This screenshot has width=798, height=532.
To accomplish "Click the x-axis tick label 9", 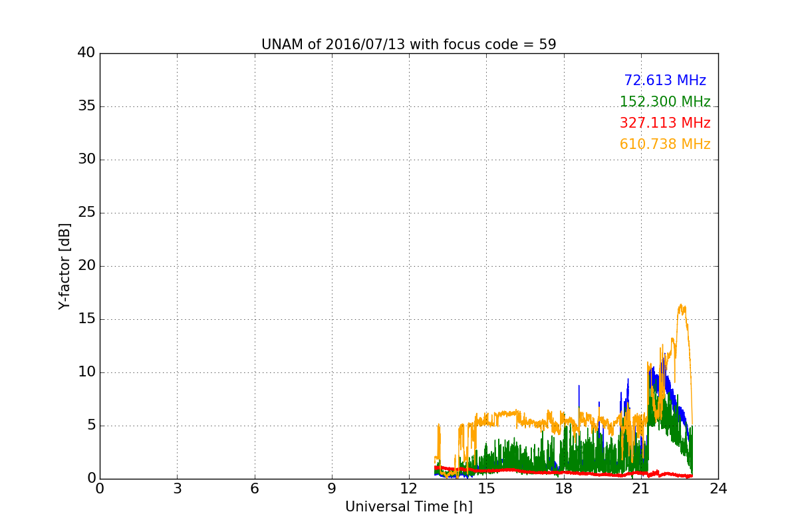I will coord(332,489).
